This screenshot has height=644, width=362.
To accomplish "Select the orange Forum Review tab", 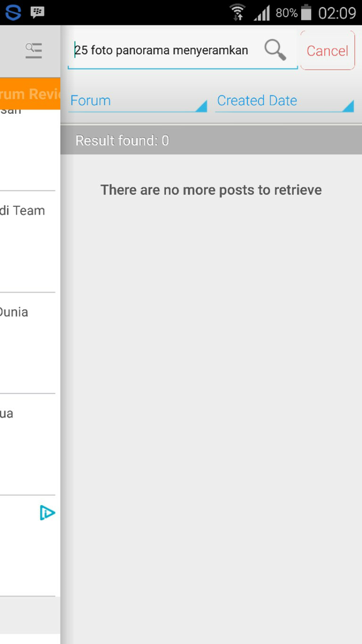I will tap(30, 94).
